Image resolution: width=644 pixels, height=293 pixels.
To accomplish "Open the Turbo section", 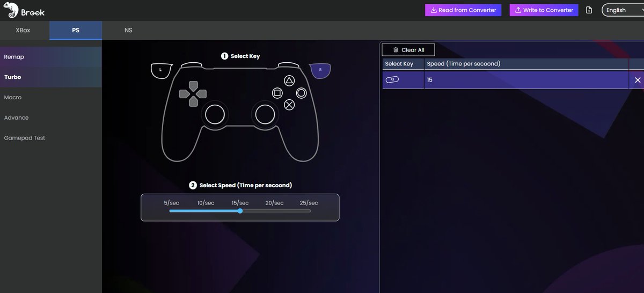I will coord(51,77).
